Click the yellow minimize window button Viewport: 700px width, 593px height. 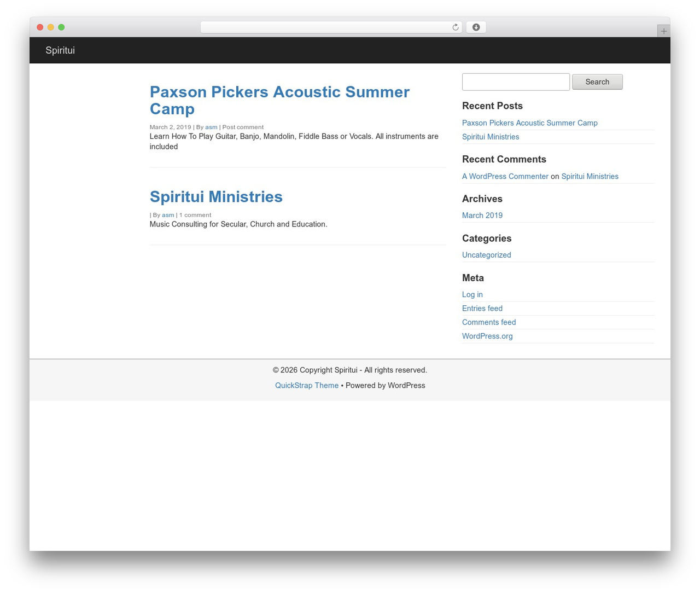pos(51,27)
